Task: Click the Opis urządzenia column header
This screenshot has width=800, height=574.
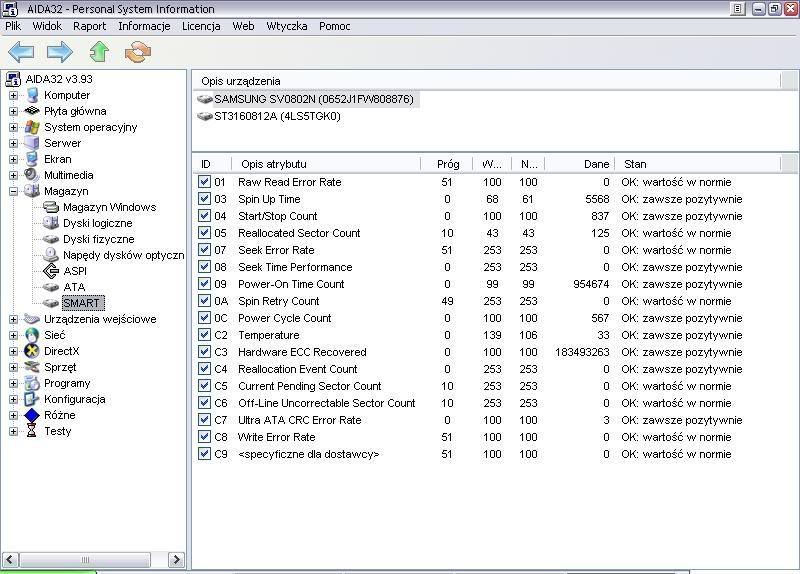Action: [x=486, y=81]
